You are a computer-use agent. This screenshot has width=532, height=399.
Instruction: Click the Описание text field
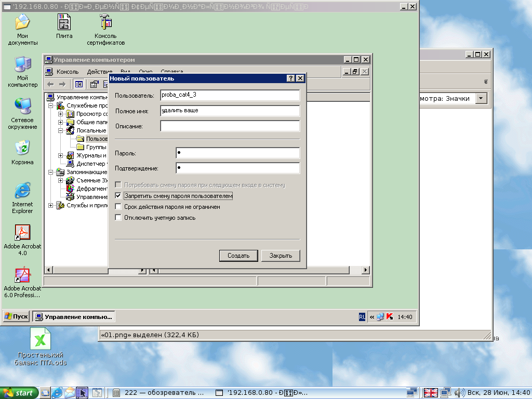click(230, 126)
